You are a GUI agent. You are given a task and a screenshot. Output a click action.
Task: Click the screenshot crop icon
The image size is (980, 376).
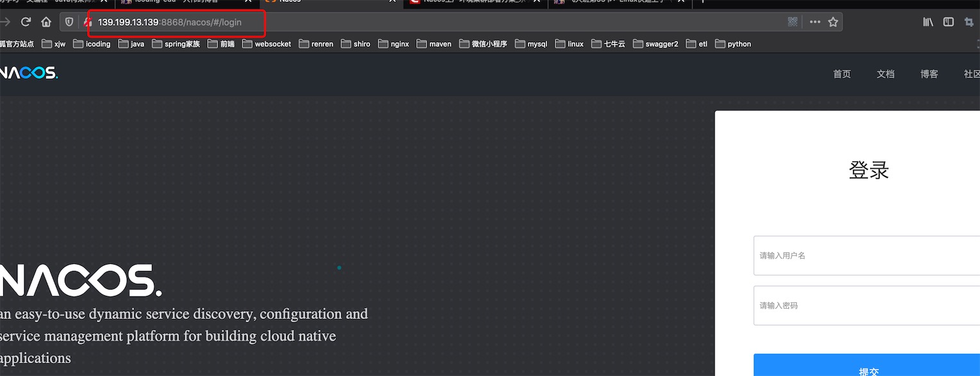(969, 22)
